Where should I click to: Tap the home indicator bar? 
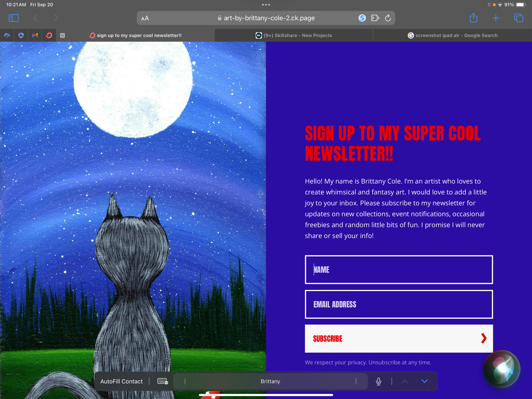266,395
